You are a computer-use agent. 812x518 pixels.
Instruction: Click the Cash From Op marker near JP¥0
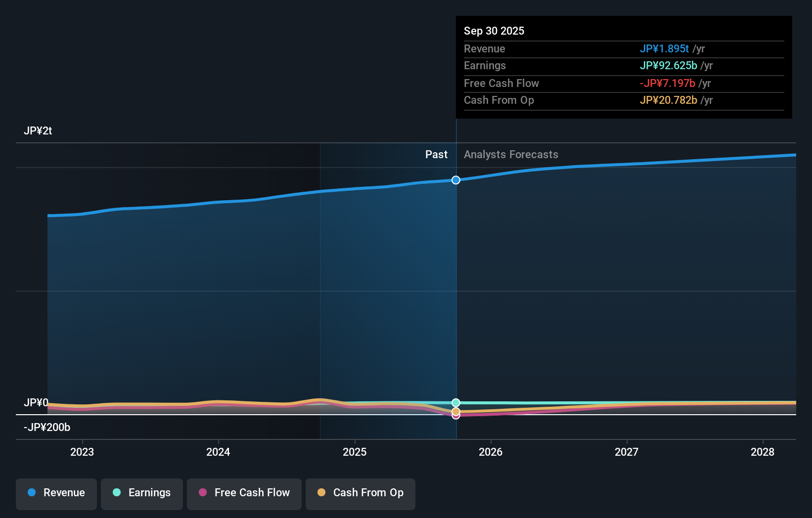[455, 411]
